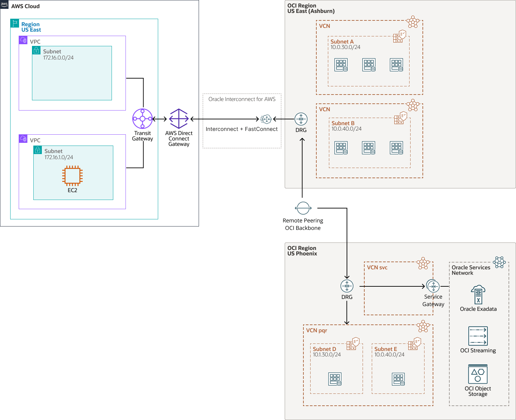Image resolution: width=516 pixels, height=420 pixels.
Task: Click the Subnet B security list icon
Action: [x=401, y=118]
